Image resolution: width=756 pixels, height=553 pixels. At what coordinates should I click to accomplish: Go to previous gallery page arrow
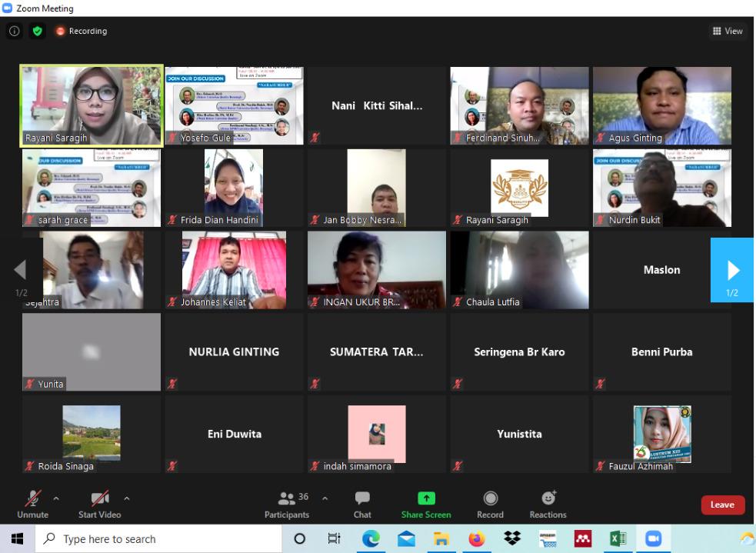click(x=21, y=270)
